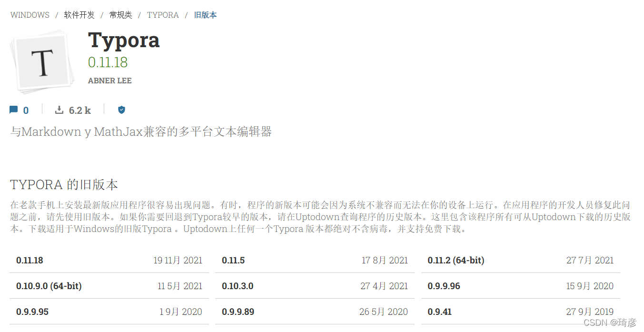Image resolution: width=644 pixels, height=332 pixels.
Task: Click the comment count 0
Action: point(26,111)
